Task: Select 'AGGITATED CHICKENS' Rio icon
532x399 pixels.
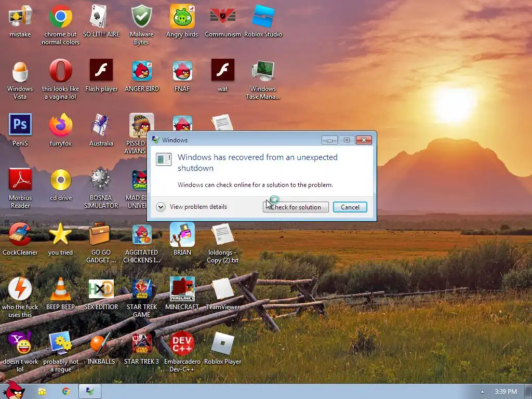Action: tap(141, 234)
